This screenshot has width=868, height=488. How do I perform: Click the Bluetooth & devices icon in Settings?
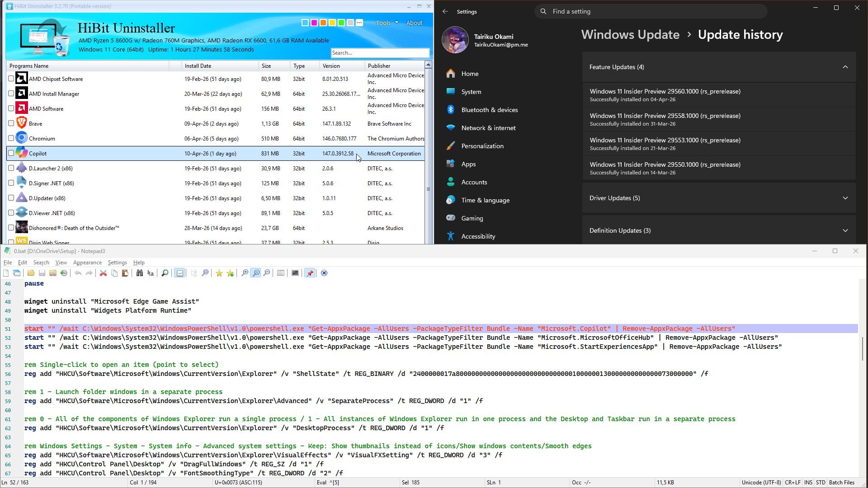tap(450, 110)
